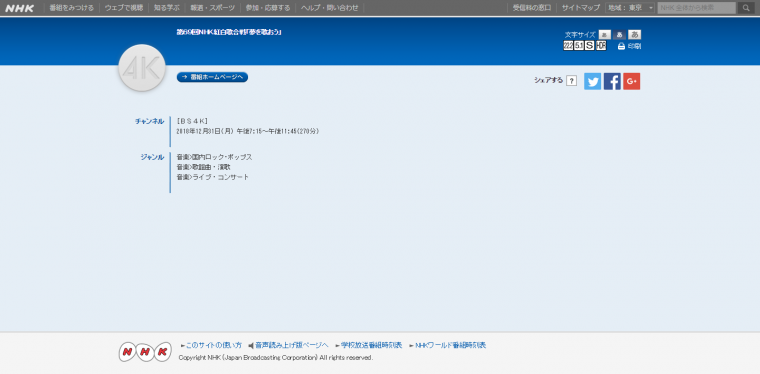The width and height of the screenshot is (760, 374).
Task: Open the サイトマップ link
Action: pos(581,8)
